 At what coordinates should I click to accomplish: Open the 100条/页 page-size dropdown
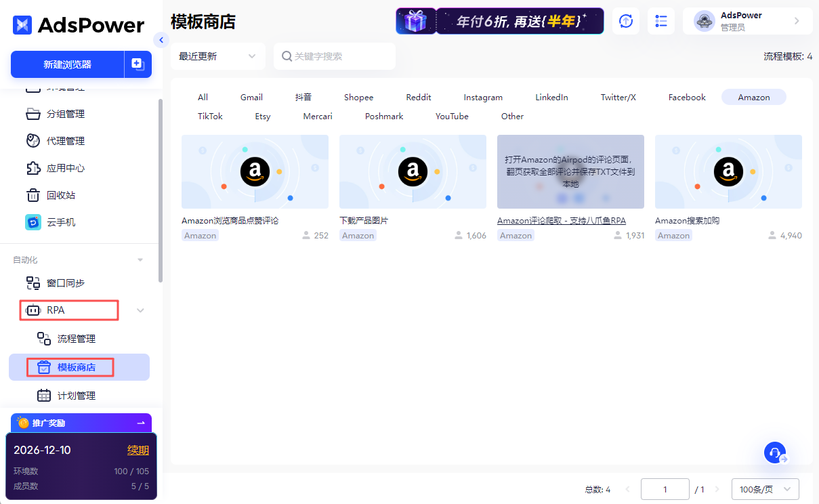765,488
